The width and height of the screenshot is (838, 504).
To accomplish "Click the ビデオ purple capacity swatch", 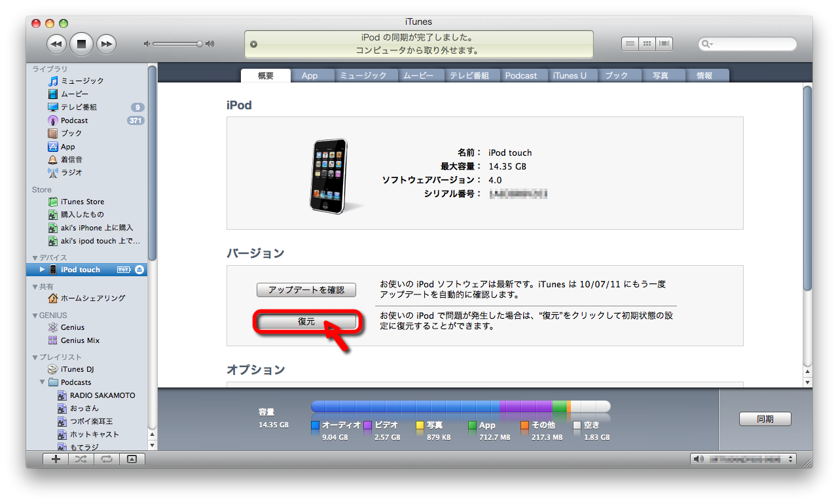I will tap(368, 425).
